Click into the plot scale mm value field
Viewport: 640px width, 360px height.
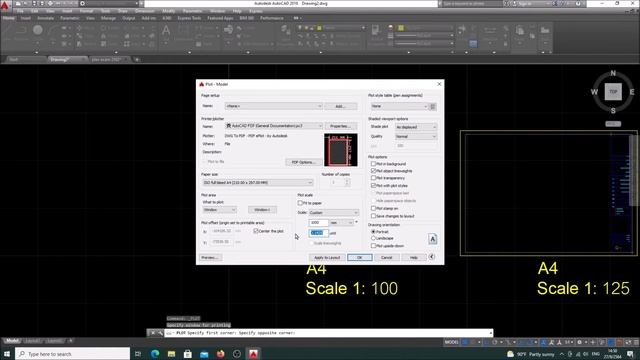coord(318,222)
